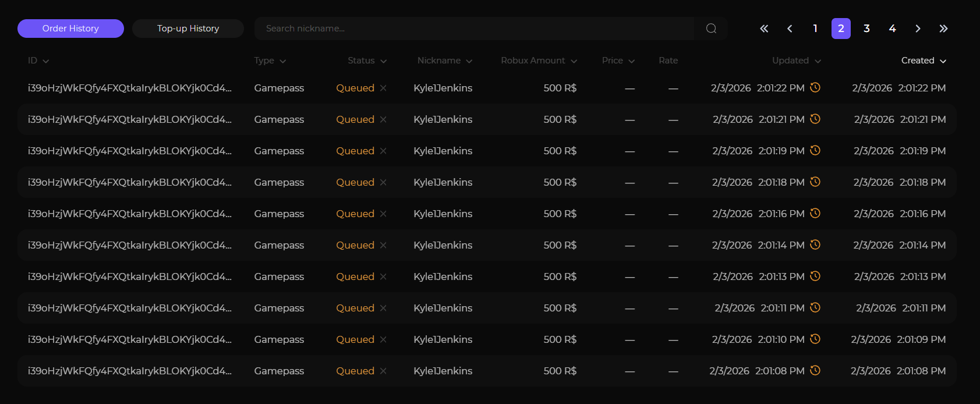This screenshot has width=980, height=404.
Task: Focus the Search nickname field
Action: (x=474, y=29)
